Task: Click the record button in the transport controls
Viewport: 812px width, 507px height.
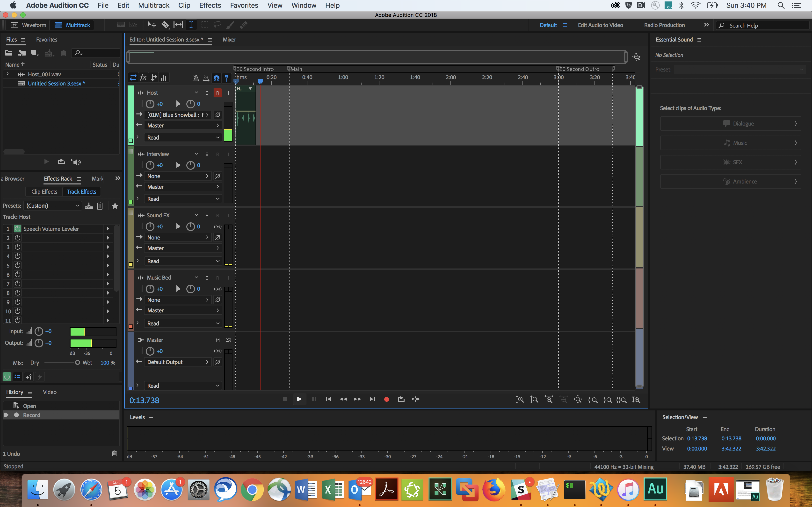Action: pyautogui.click(x=386, y=399)
